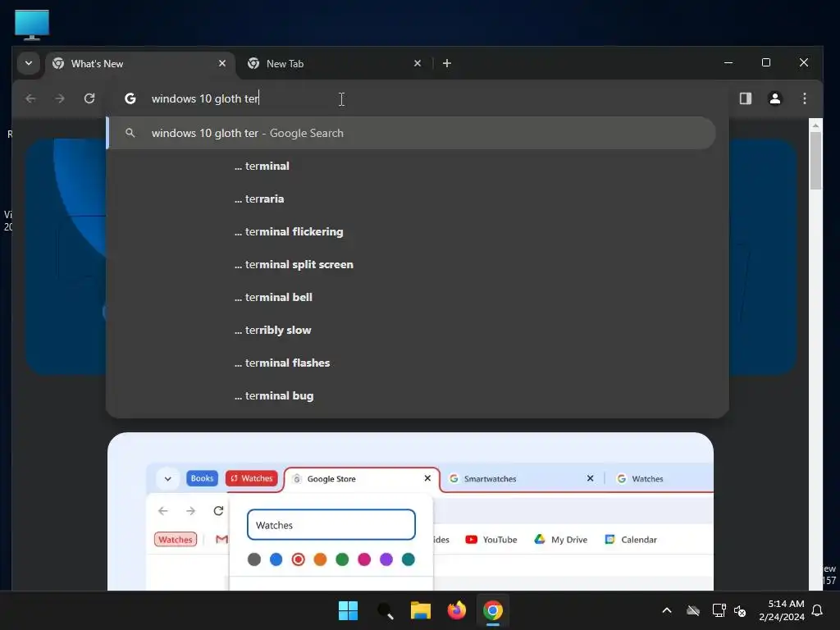Close the Smartwatches illustration tab
The height and width of the screenshot is (630, 840).
pos(590,478)
